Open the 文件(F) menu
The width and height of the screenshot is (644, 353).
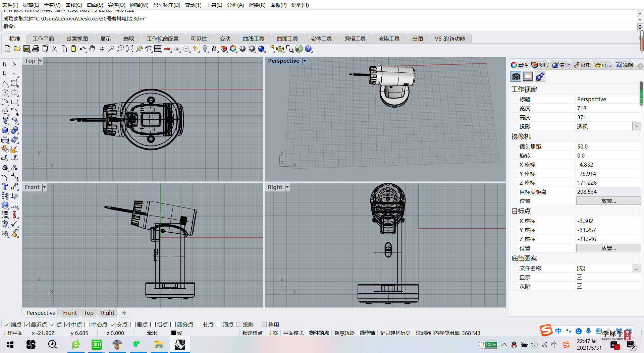10,5
